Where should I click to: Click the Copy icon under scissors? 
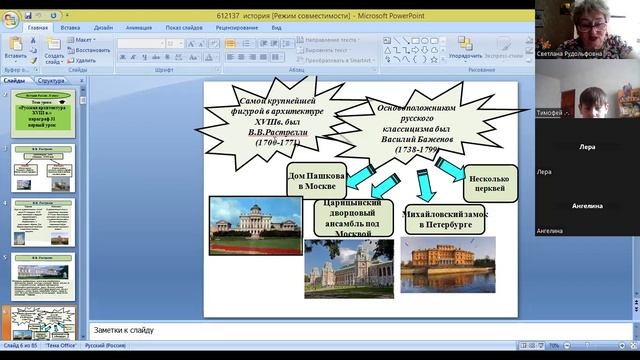(33, 50)
